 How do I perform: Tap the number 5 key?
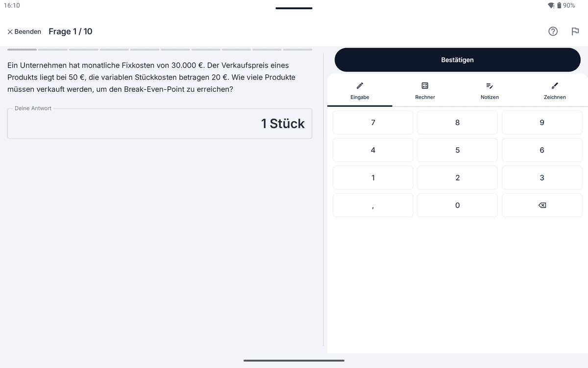pyautogui.click(x=458, y=150)
